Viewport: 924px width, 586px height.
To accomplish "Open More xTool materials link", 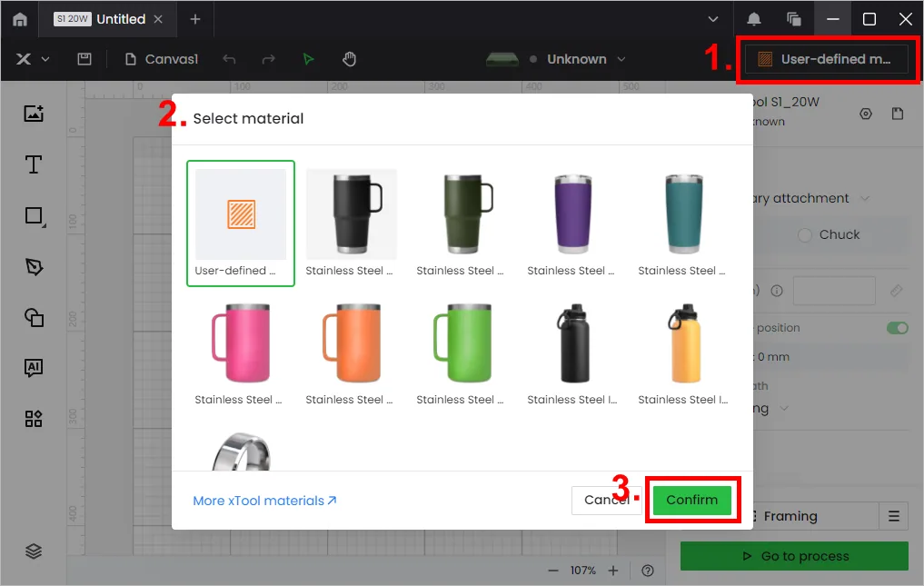I will 264,501.
